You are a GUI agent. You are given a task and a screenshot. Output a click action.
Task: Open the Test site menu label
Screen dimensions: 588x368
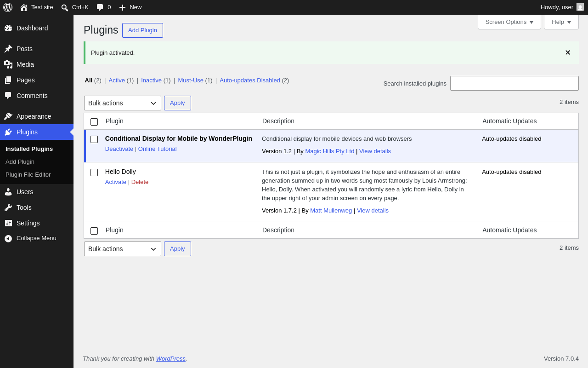click(42, 7)
